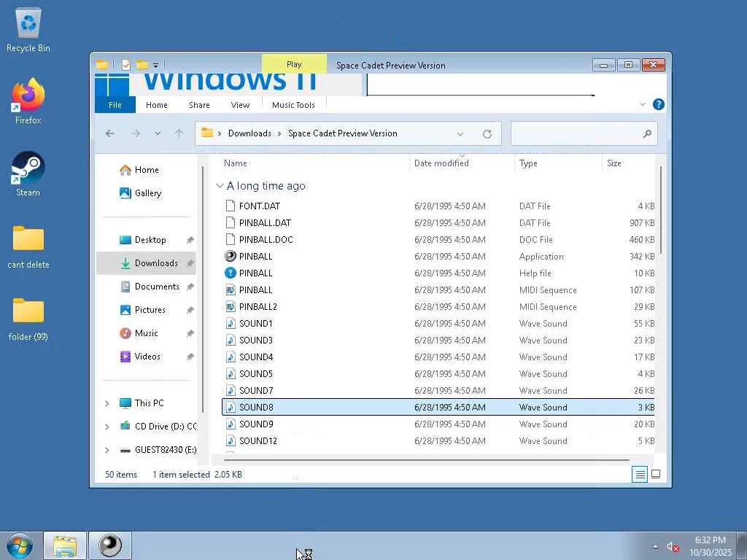Expand the This PC tree node

pos(107,403)
